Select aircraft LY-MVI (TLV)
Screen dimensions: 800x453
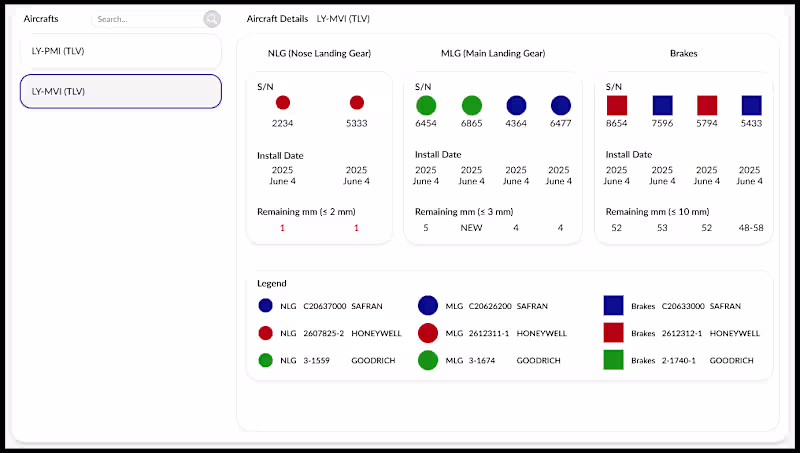pyautogui.click(x=121, y=91)
